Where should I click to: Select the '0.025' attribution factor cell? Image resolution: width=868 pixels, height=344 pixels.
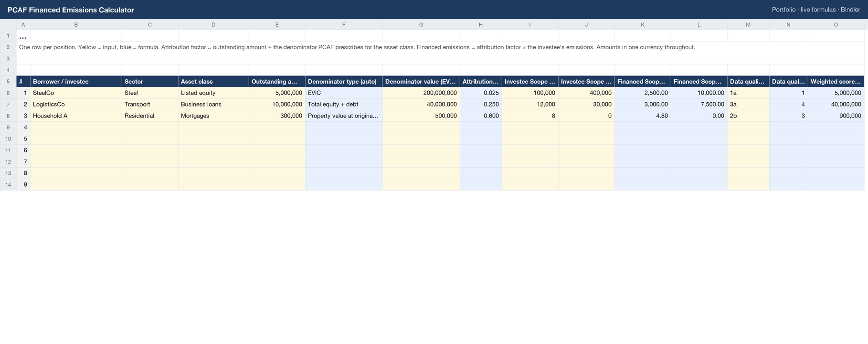(x=481, y=93)
